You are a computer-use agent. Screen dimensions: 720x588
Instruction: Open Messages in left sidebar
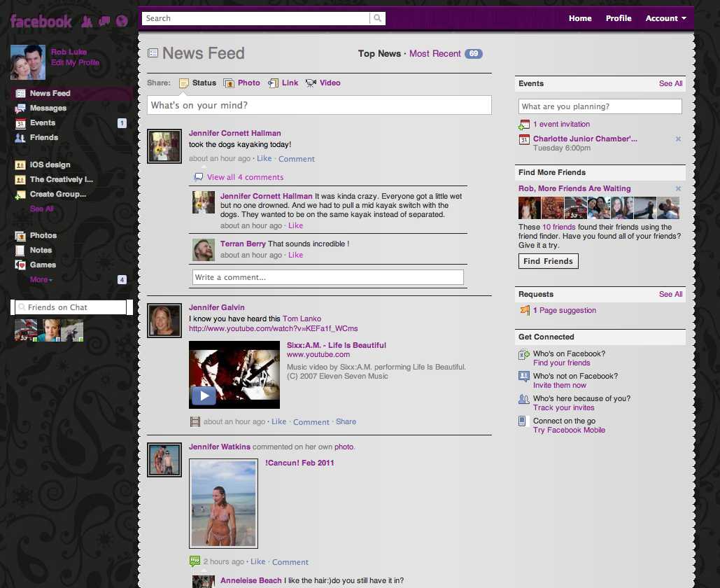coord(48,108)
